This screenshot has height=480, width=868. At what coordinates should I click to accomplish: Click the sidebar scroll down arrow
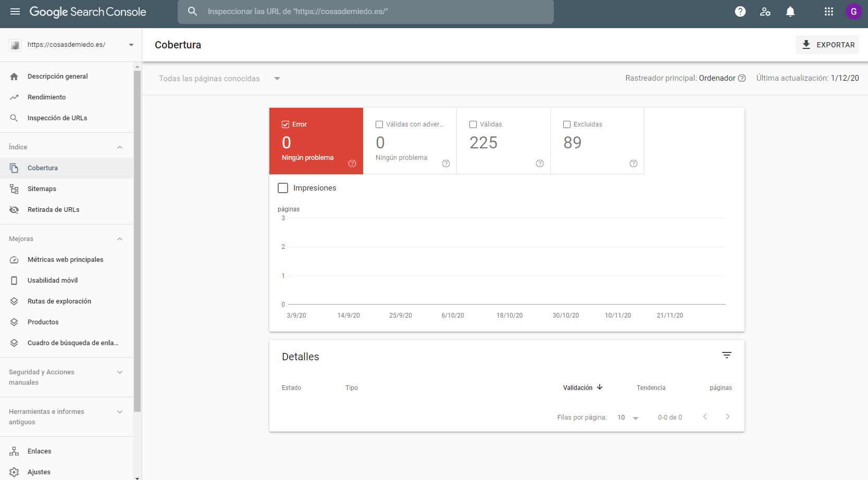(x=137, y=477)
